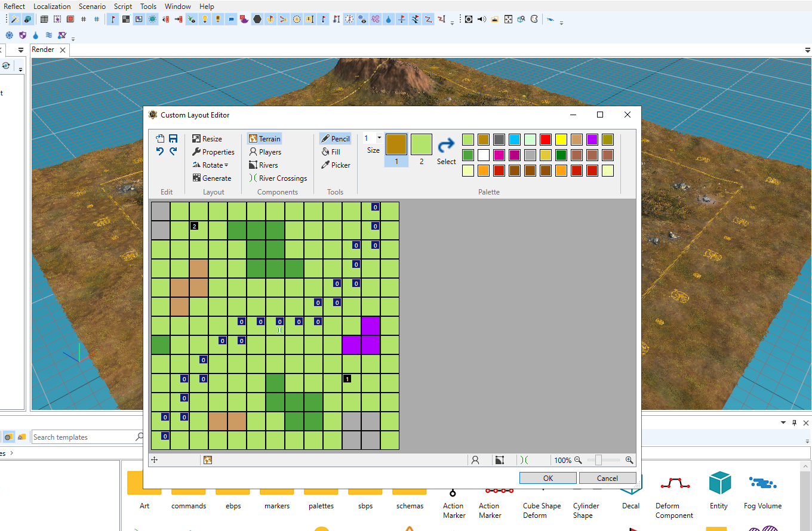Toggle the Rivers component mode
This screenshot has height=531, width=812.
263,165
